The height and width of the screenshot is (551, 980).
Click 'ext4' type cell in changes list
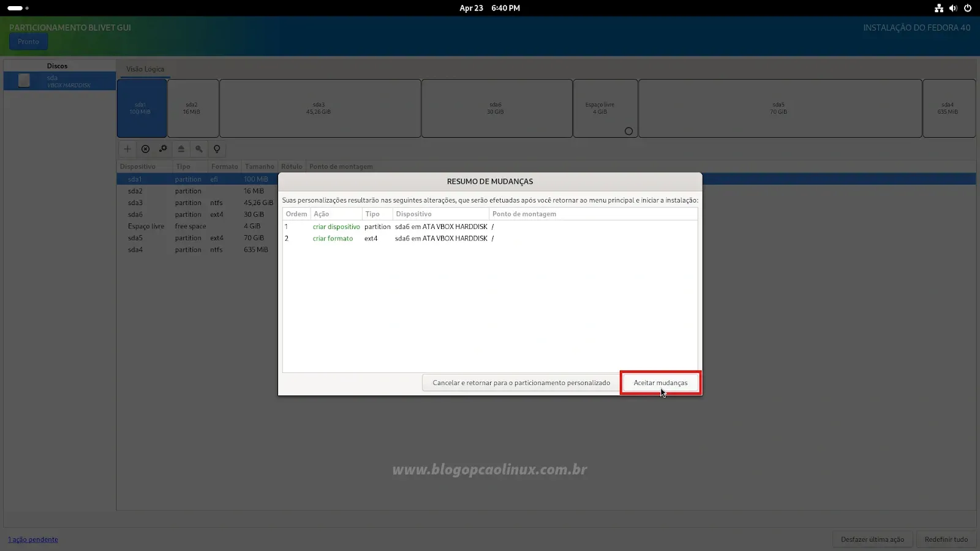point(371,238)
